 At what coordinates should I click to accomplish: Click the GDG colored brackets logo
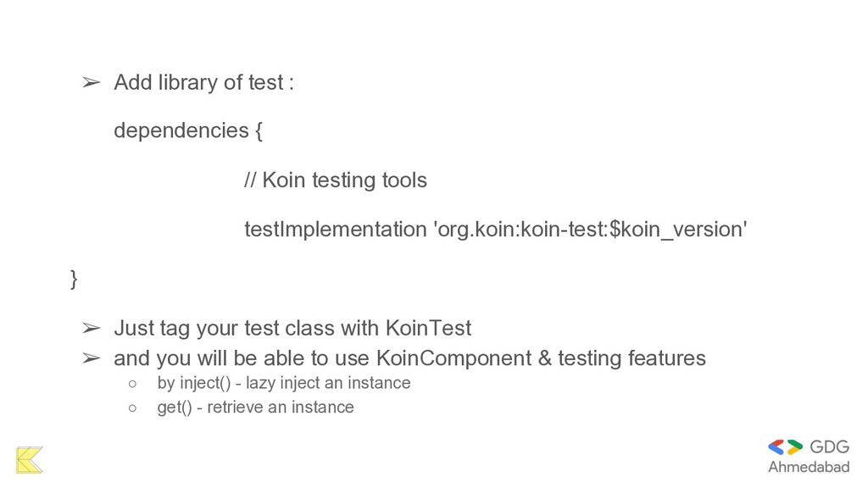click(x=785, y=447)
